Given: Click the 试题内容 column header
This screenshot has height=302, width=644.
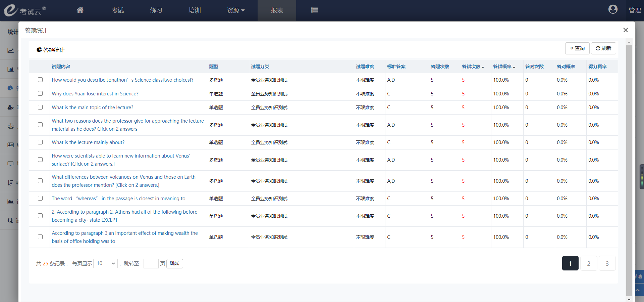Looking at the screenshot, I should point(61,67).
